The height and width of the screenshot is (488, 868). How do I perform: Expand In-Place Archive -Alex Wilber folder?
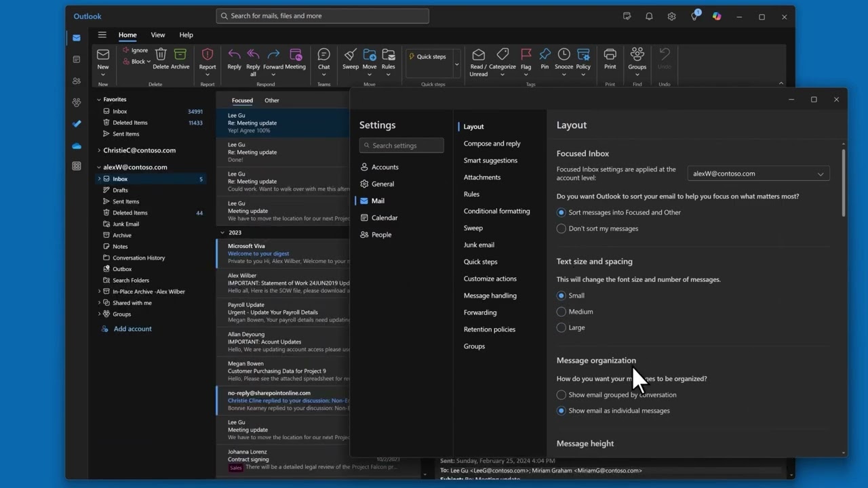[x=99, y=291]
